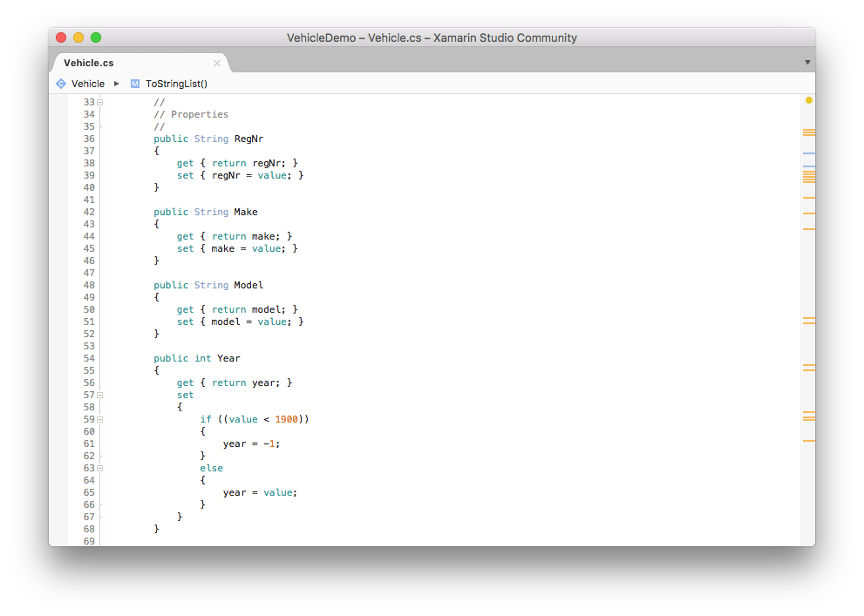Collapse the if block fold at line 59

[99, 419]
